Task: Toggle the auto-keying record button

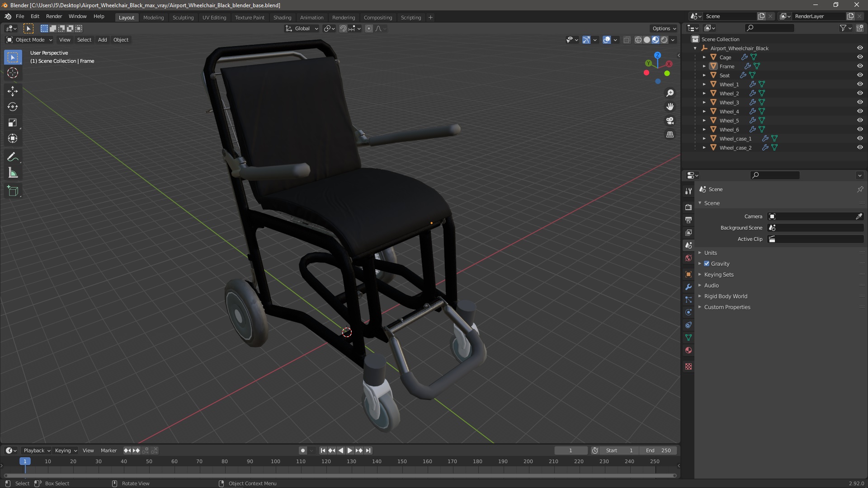Action: pyautogui.click(x=302, y=450)
